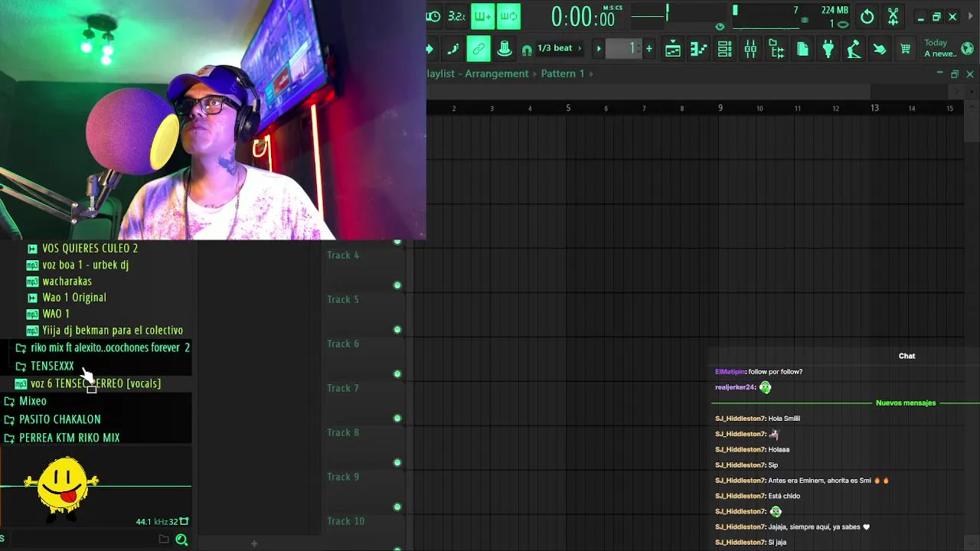Click the 0:00:00 time display
Viewport: 980px width, 551px height.
click(x=583, y=17)
